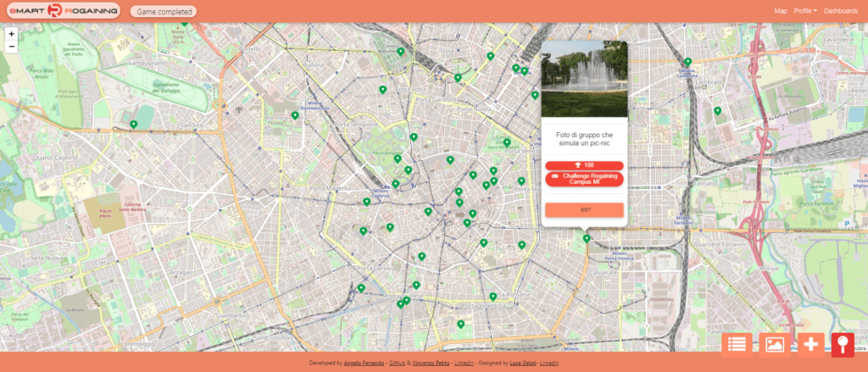868x372 pixels.
Task: Zoom out of the map
Action: coord(12,47)
